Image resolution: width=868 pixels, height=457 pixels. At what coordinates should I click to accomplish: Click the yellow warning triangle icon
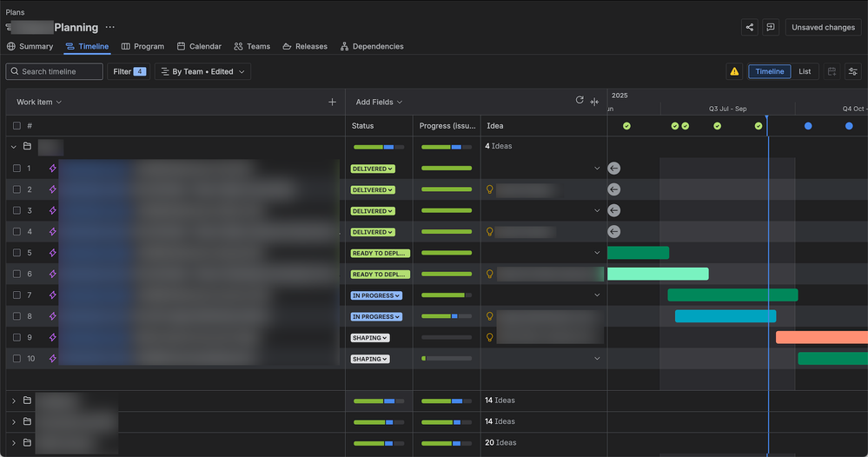[734, 71]
